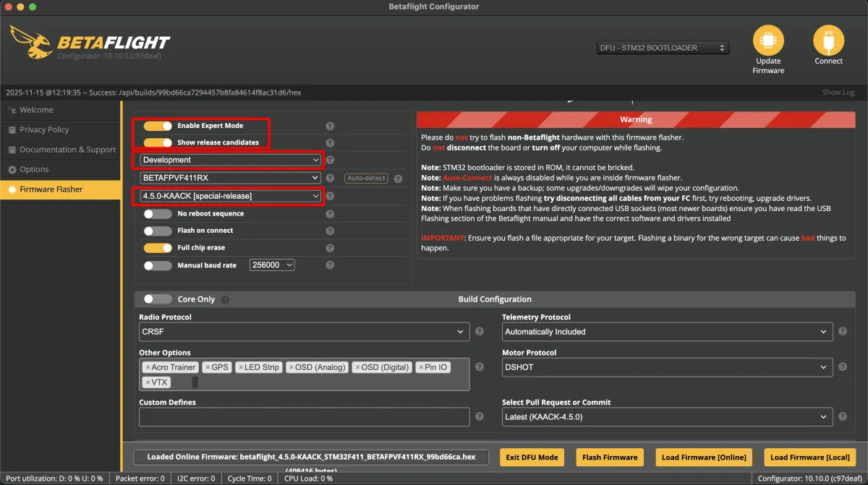The image size is (868, 485).
Task: Open the Latest (KAACK-4.5.0) commit dropdown
Action: click(667, 417)
